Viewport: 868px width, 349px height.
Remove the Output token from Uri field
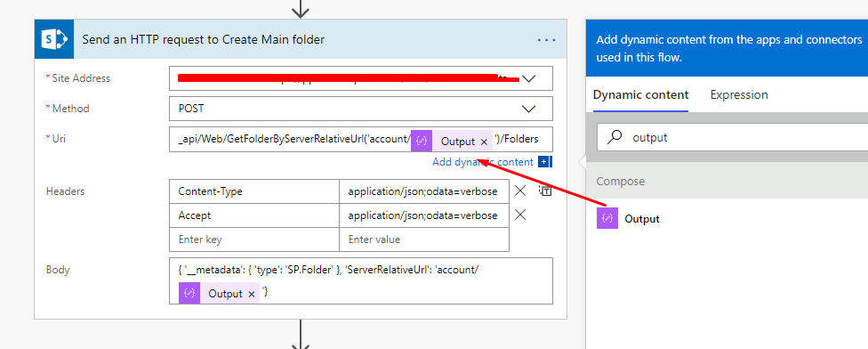[x=484, y=142]
